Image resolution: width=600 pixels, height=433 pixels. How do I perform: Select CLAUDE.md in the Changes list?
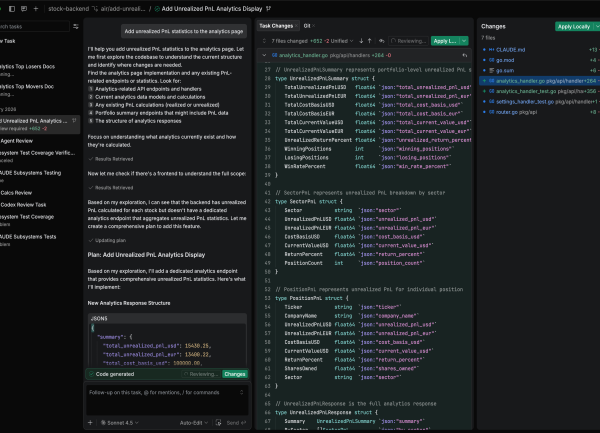(x=540, y=50)
